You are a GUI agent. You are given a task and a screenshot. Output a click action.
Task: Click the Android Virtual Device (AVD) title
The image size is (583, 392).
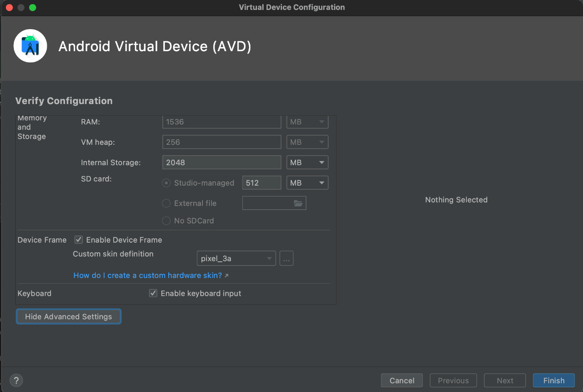point(154,46)
